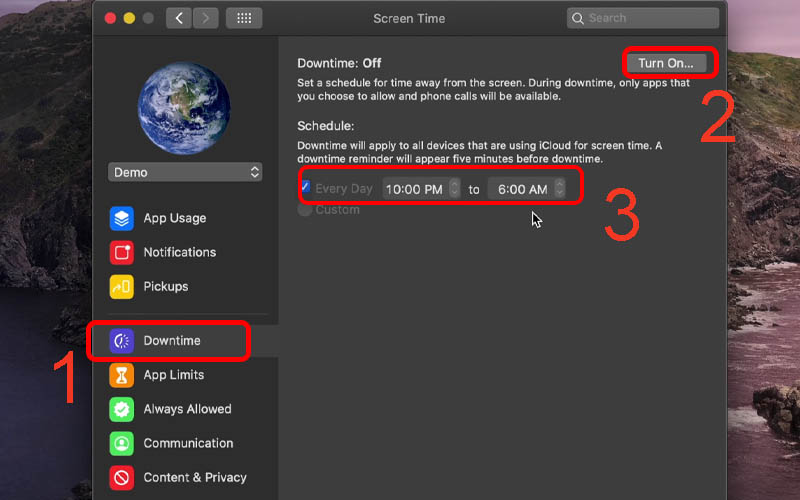Click the yellow minimize window button
The image size is (800, 500).
click(129, 18)
